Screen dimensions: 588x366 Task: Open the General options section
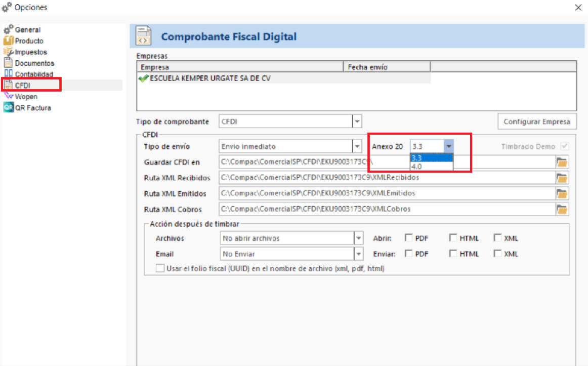28,30
